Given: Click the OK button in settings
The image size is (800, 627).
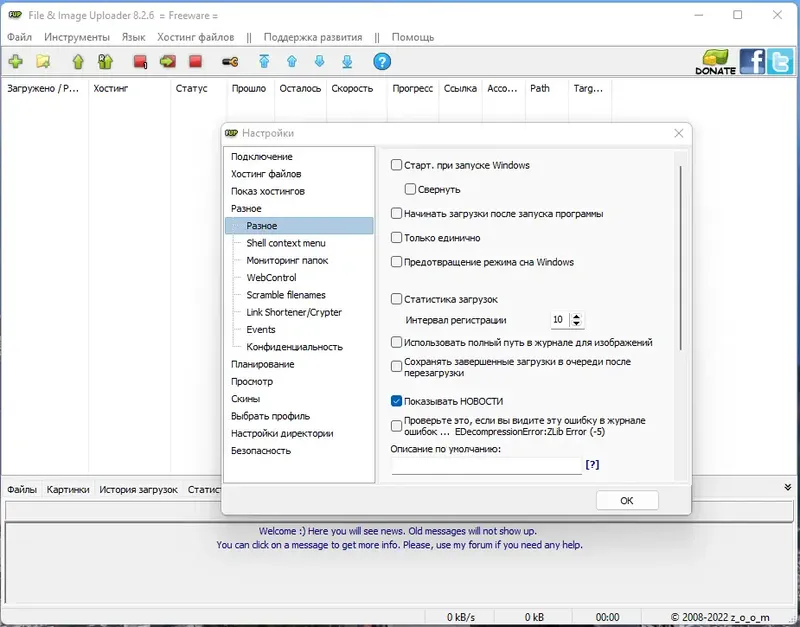Looking at the screenshot, I should (627, 500).
